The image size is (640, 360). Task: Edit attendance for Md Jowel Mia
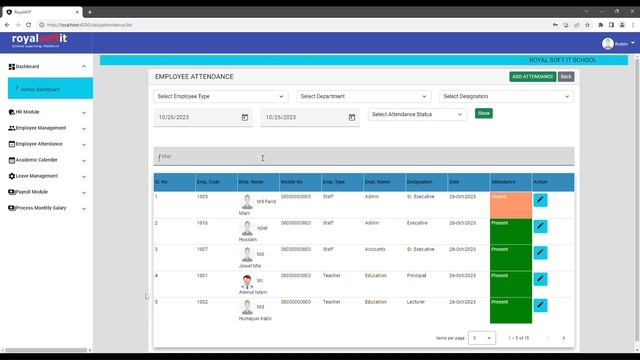[540, 253]
